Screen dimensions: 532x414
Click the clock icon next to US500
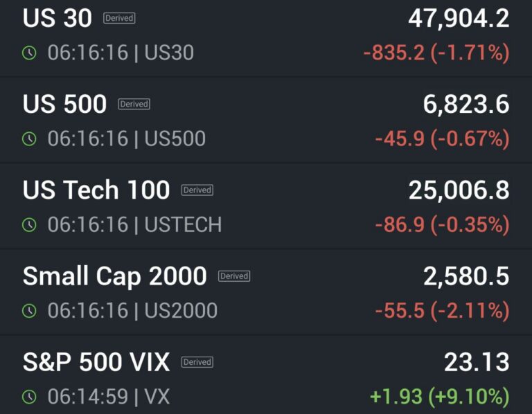coord(29,138)
